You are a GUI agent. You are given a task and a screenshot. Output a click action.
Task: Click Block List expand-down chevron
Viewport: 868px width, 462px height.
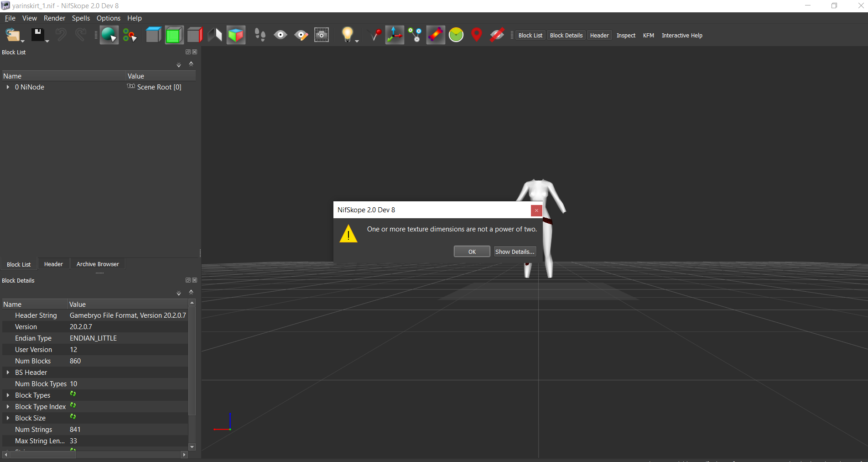[x=179, y=65]
